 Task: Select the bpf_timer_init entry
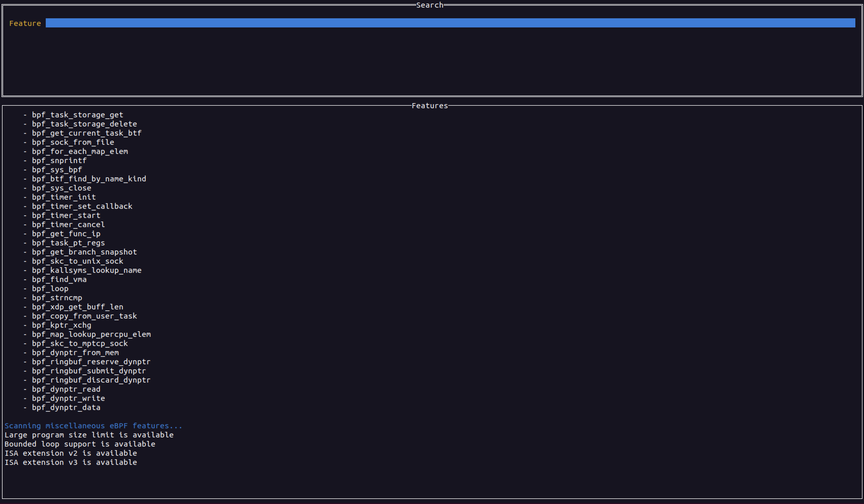64,197
